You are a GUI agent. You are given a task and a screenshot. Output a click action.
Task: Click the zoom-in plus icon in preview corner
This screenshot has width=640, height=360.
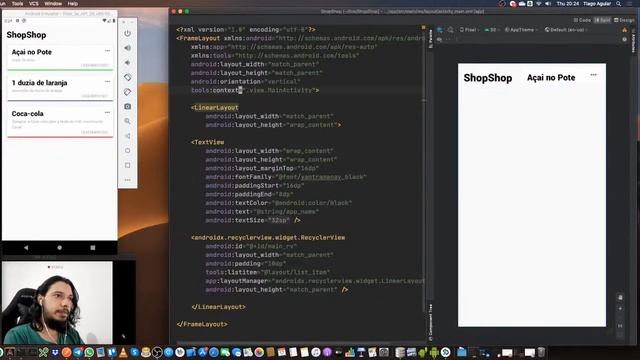[620, 309]
